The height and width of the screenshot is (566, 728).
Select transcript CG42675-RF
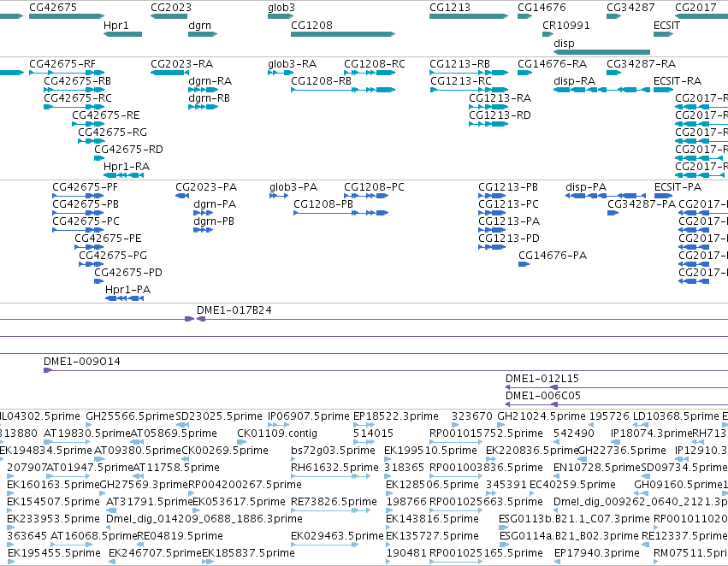coord(67,73)
